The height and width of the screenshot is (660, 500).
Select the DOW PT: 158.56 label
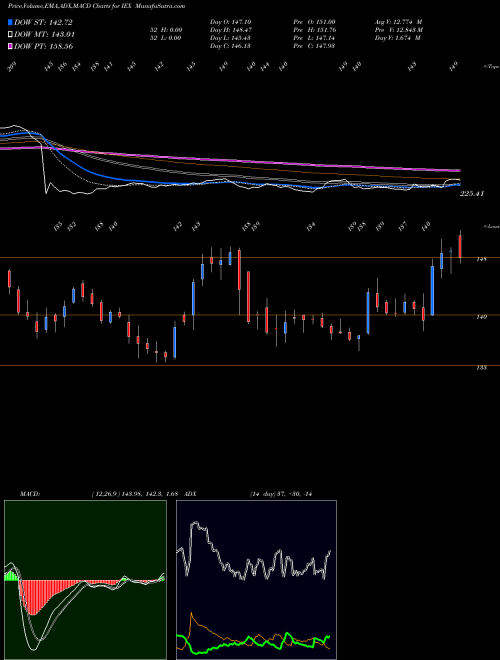point(44,46)
